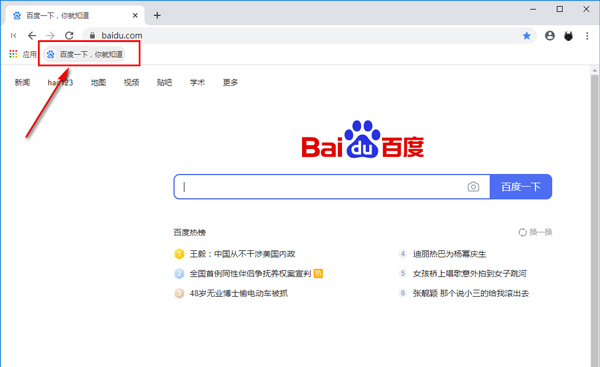Image resolution: width=600 pixels, height=367 pixels.
Task: Click the 新闻 navigation link
Action: point(22,82)
